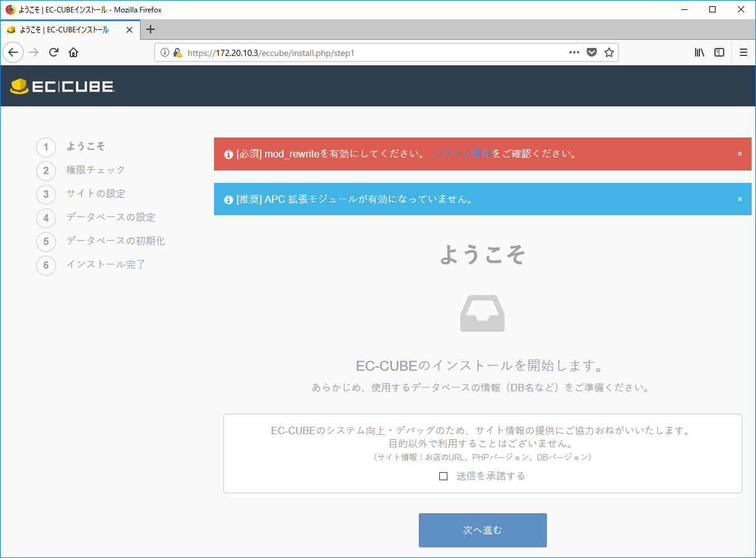Click the Firefox back arrow button
The height and width of the screenshot is (558, 756).
[13, 52]
